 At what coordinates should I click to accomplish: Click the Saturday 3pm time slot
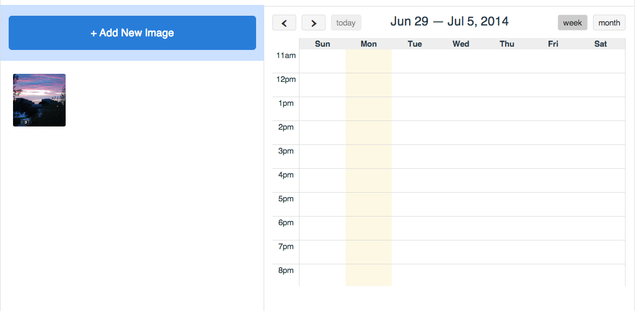coord(600,157)
